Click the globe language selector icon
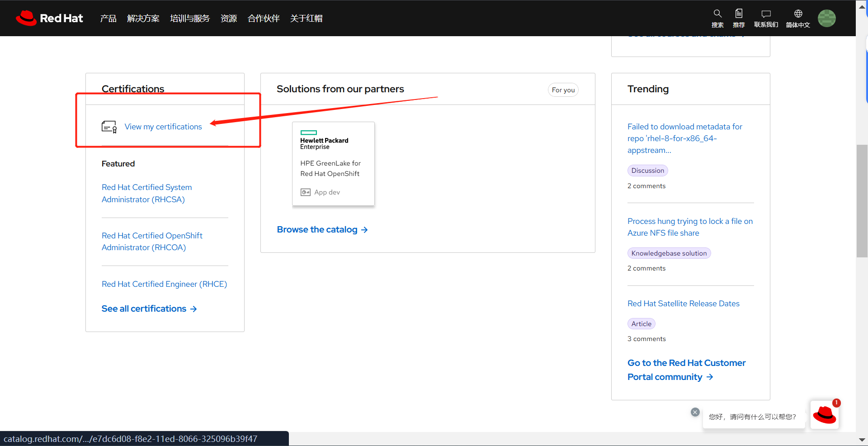The height and width of the screenshot is (446, 868). (x=798, y=14)
